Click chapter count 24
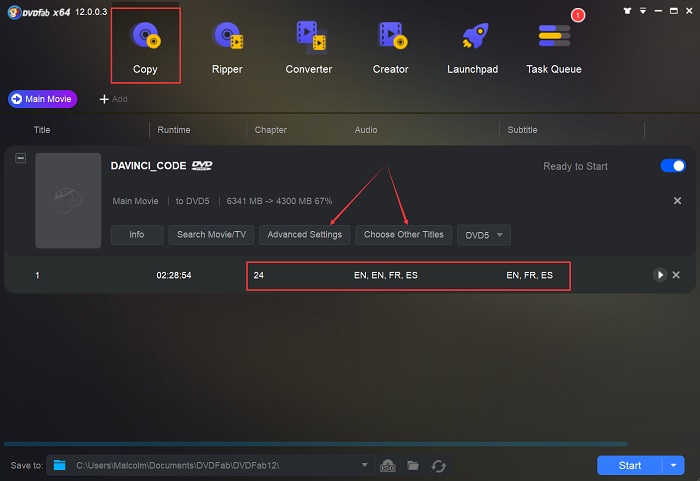This screenshot has height=481, width=700. coord(259,276)
